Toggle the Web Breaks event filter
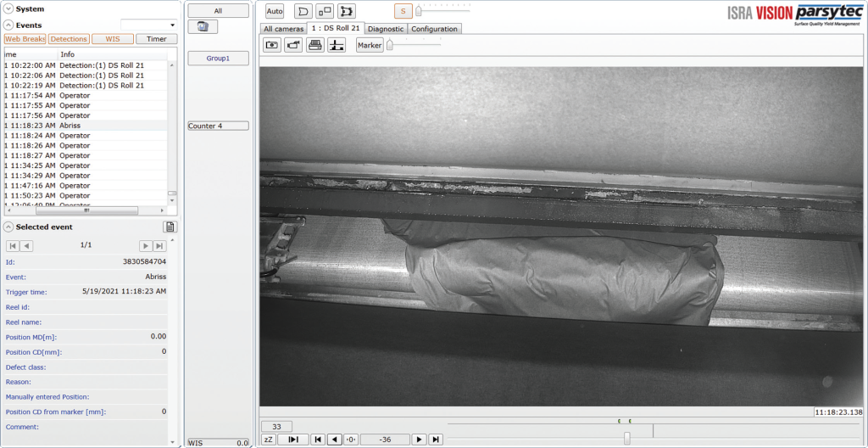 pos(25,39)
